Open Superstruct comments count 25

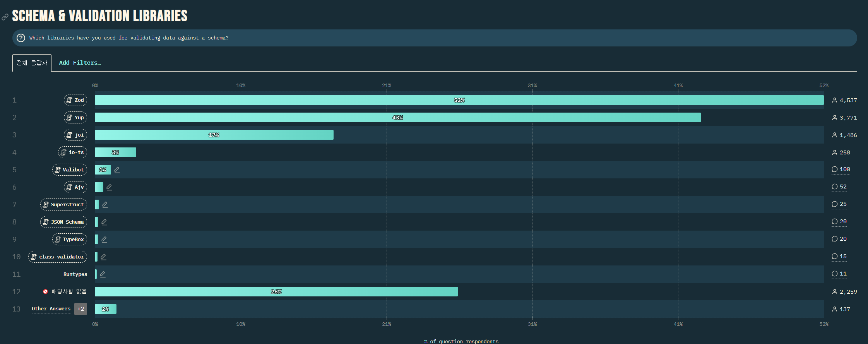tap(839, 204)
